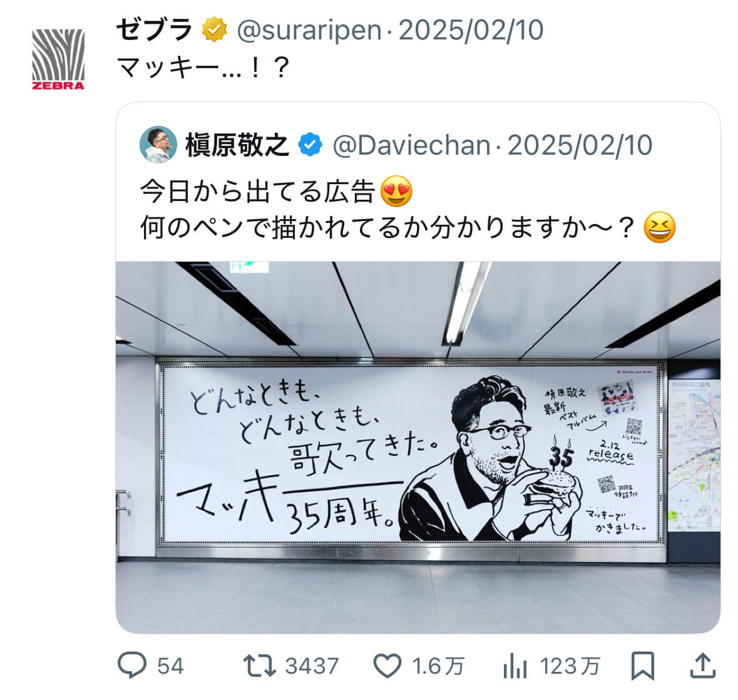Open the 槇原敬之 display name
Image resolution: width=738 pixels, height=700 pixels.
237,145
